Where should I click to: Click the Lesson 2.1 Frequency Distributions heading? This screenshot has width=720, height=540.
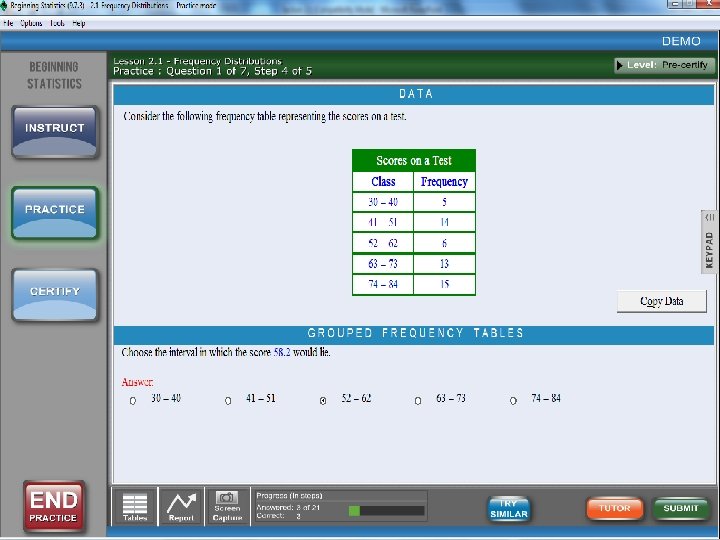click(x=197, y=61)
